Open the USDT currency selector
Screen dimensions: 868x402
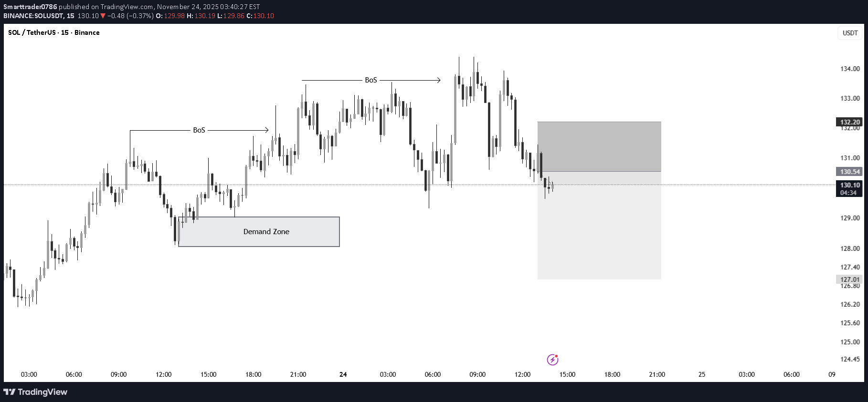coord(850,33)
